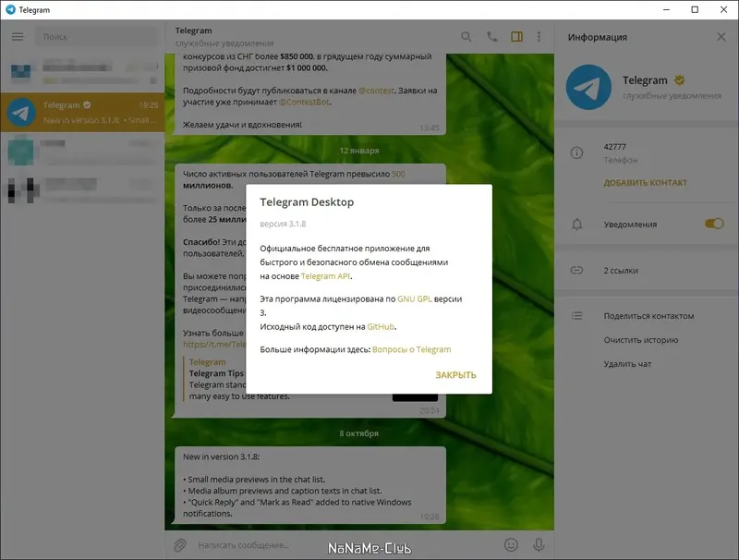Viewport: 739px width, 560px height.
Task: Click the info circle icon beside 42777
Action: point(576,152)
